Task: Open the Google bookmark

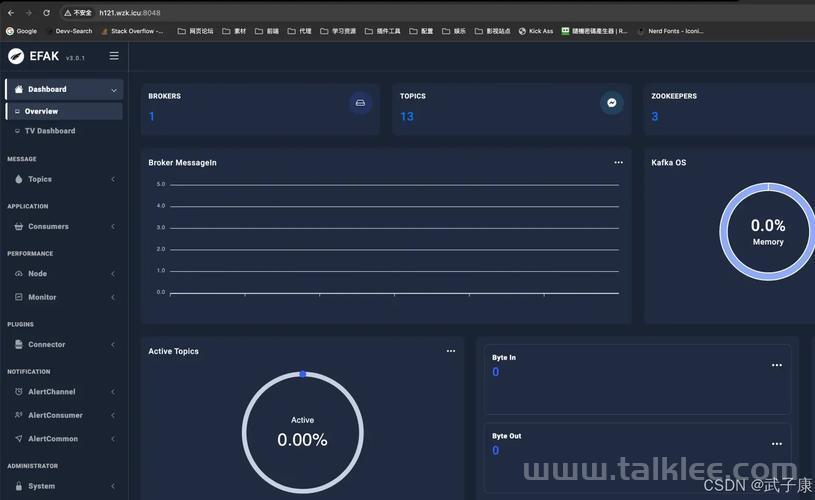Action: pyautogui.click(x=21, y=31)
